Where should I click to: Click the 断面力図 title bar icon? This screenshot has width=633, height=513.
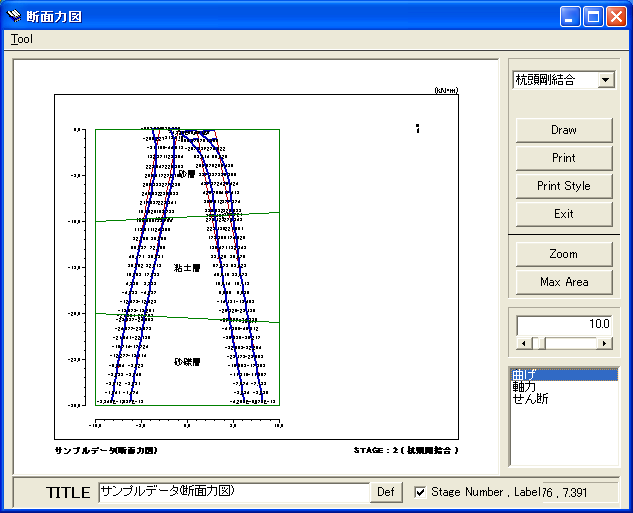(x=14, y=16)
